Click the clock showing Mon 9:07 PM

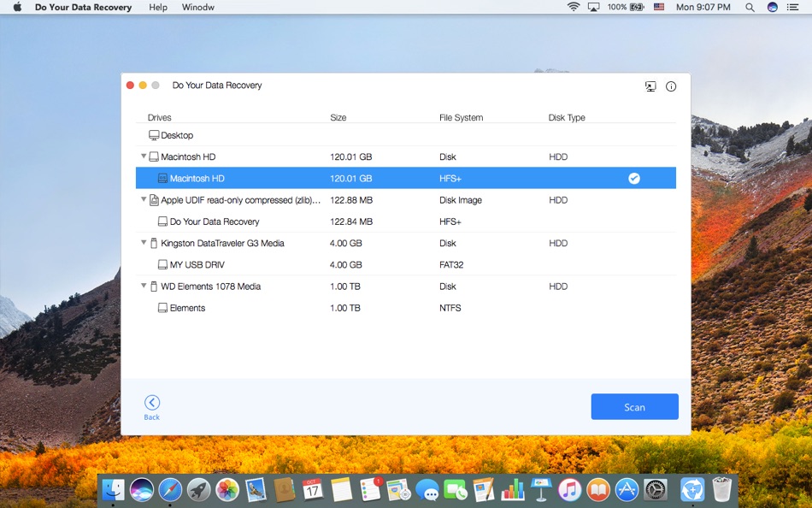[x=703, y=7]
